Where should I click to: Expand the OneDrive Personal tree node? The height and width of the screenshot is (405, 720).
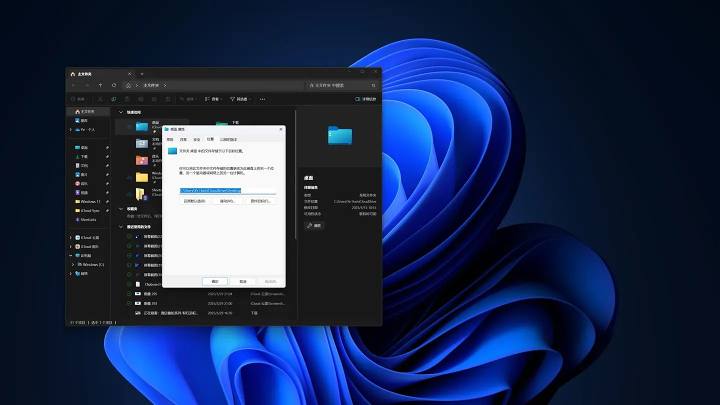71,130
